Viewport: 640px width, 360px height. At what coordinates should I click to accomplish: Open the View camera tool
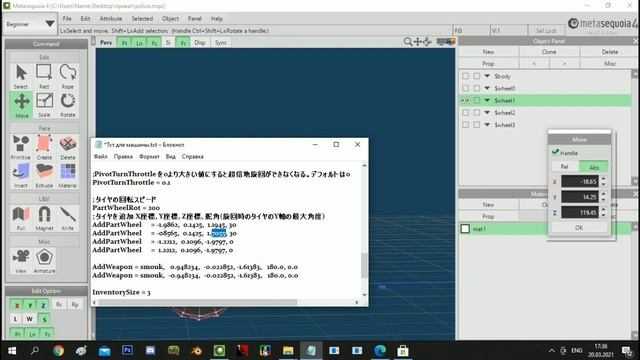point(21,261)
